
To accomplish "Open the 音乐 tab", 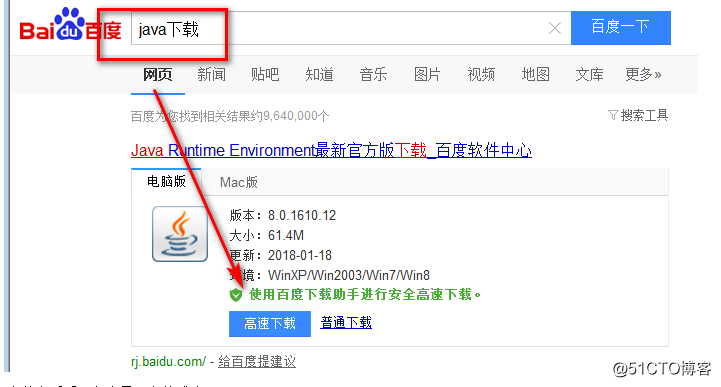I will [x=373, y=74].
